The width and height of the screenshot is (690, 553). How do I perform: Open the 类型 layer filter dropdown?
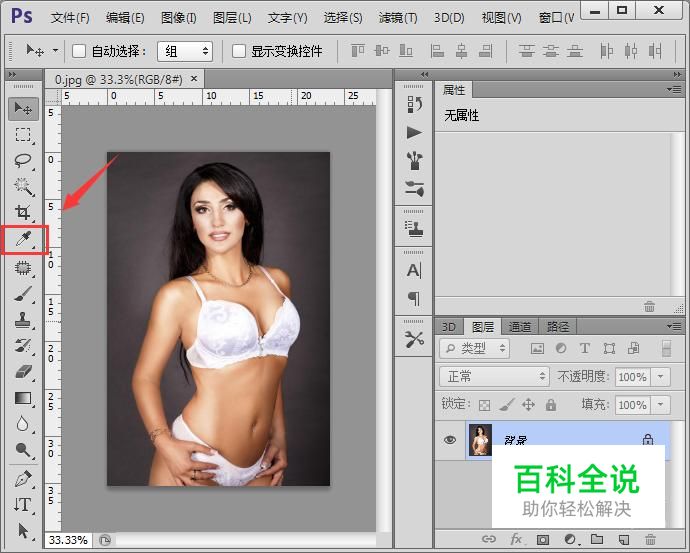474,348
